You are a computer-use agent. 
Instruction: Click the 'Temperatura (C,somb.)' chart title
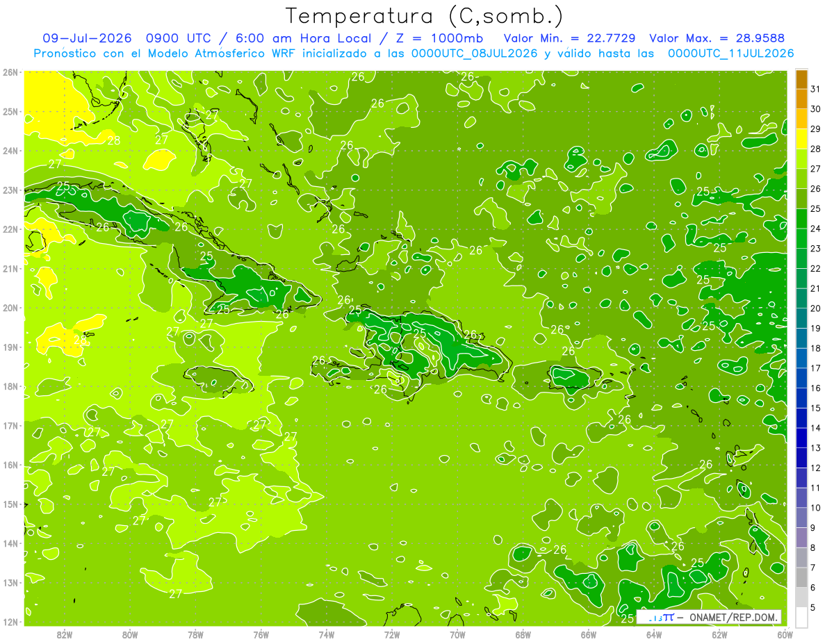tap(425, 16)
